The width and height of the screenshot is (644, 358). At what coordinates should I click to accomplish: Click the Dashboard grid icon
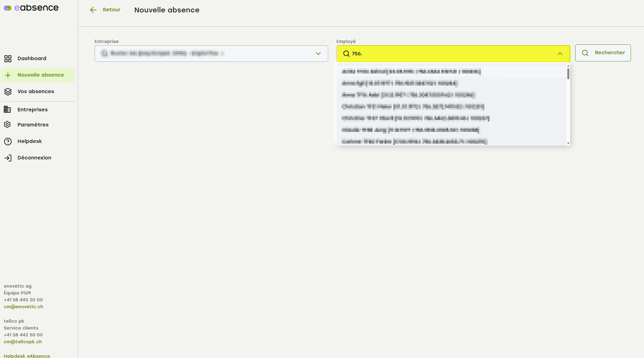pos(8,59)
